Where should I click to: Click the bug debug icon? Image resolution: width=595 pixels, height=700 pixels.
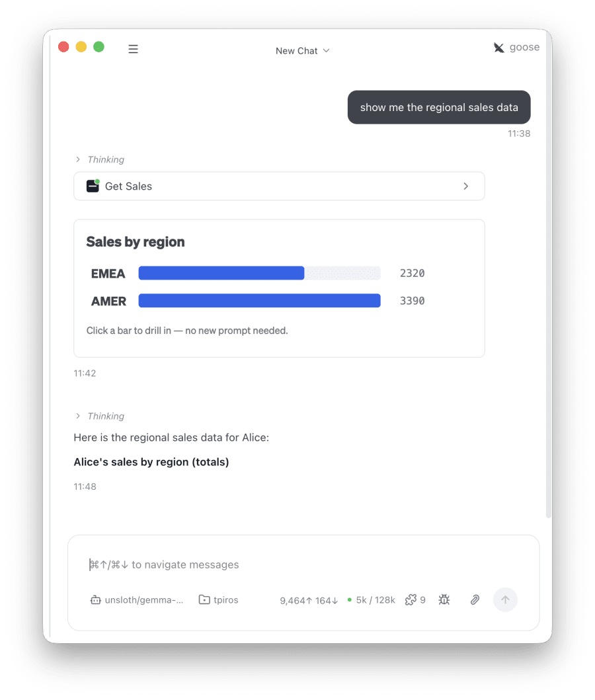pyautogui.click(x=444, y=600)
